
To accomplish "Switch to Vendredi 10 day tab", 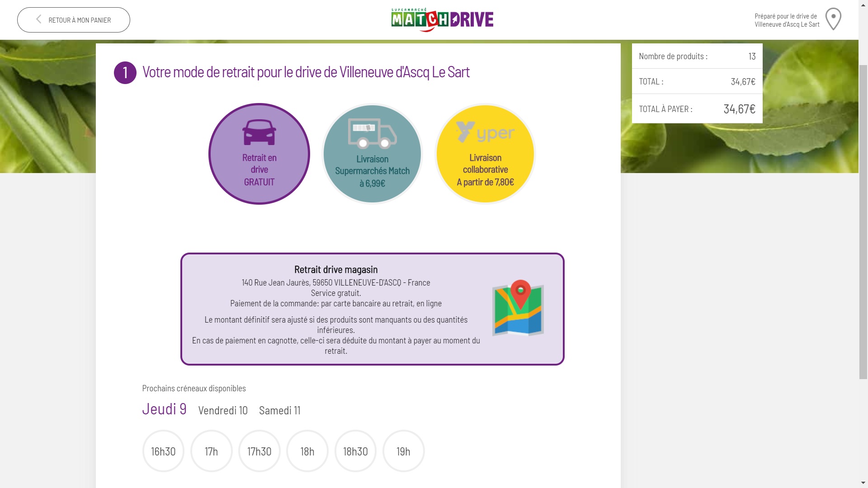I will [223, 410].
